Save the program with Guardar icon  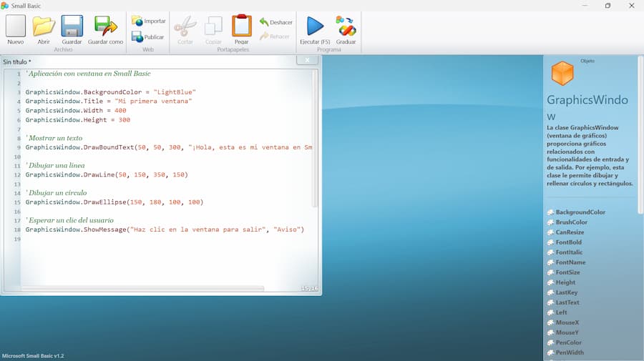click(x=72, y=26)
